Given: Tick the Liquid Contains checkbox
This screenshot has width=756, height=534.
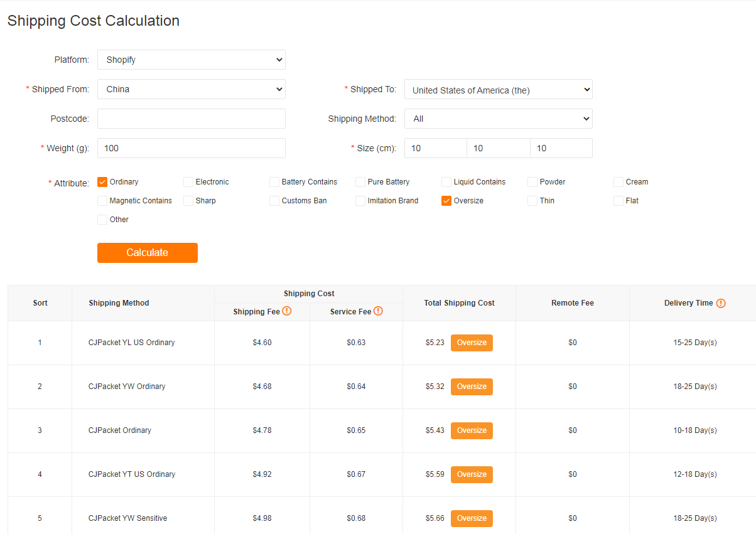Looking at the screenshot, I should (x=446, y=182).
